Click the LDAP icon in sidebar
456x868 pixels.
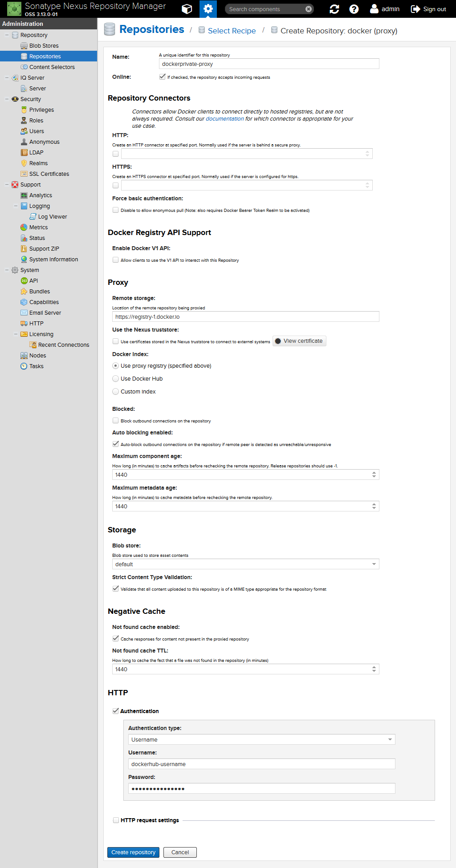coord(24,153)
